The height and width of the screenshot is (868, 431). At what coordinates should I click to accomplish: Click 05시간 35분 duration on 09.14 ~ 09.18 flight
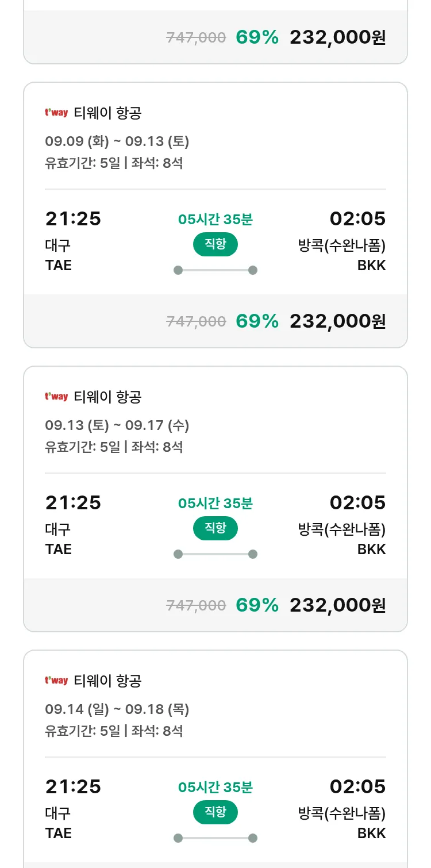tap(215, 787)
